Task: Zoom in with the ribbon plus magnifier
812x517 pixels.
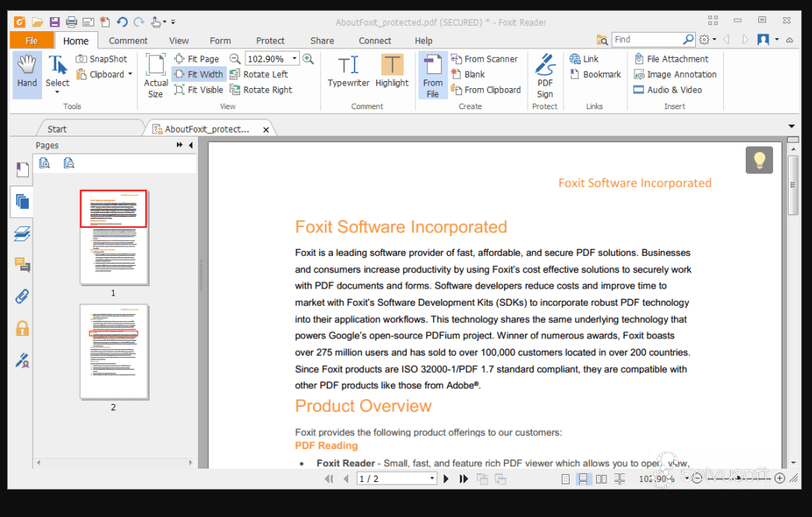Action: [x=308, y=59]
